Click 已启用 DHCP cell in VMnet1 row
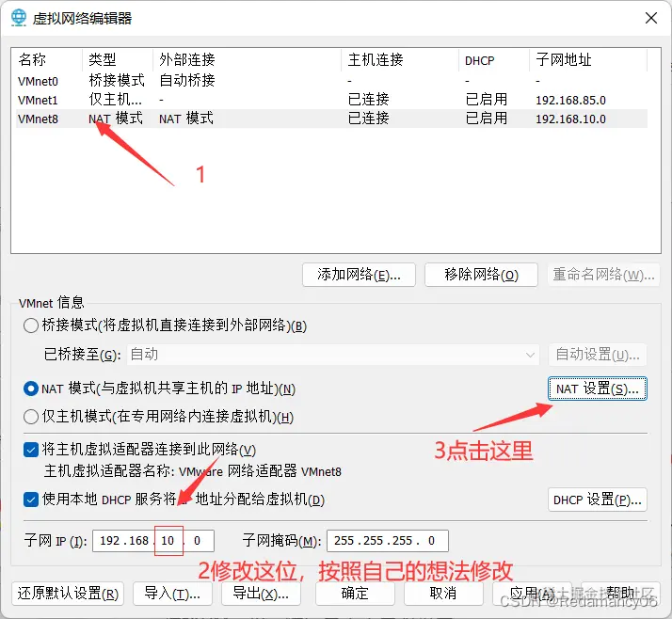 (487, 100)
